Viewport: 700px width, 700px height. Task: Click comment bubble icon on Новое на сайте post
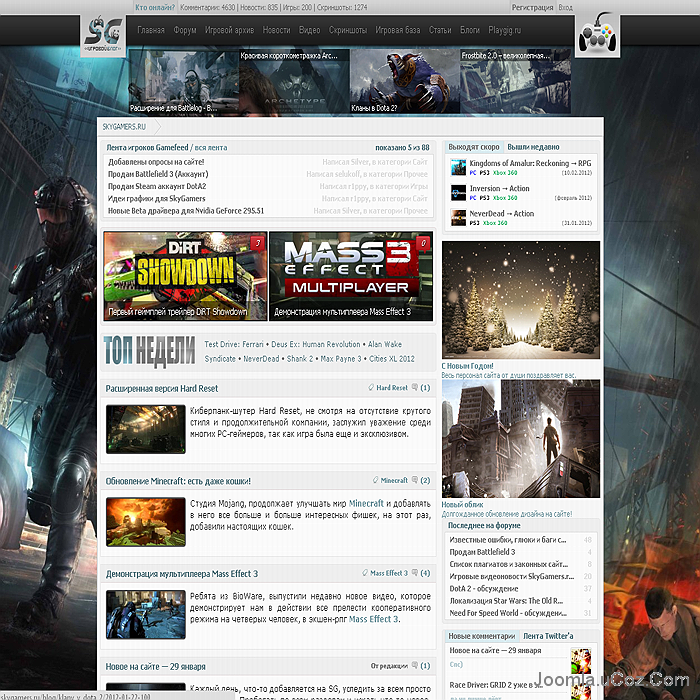pos(415,665)
